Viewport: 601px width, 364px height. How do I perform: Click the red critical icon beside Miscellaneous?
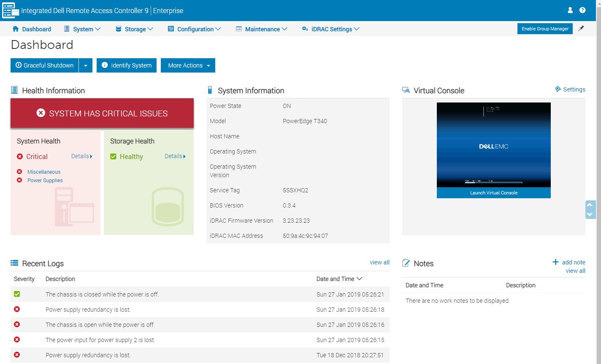click(x=19, y=172)
